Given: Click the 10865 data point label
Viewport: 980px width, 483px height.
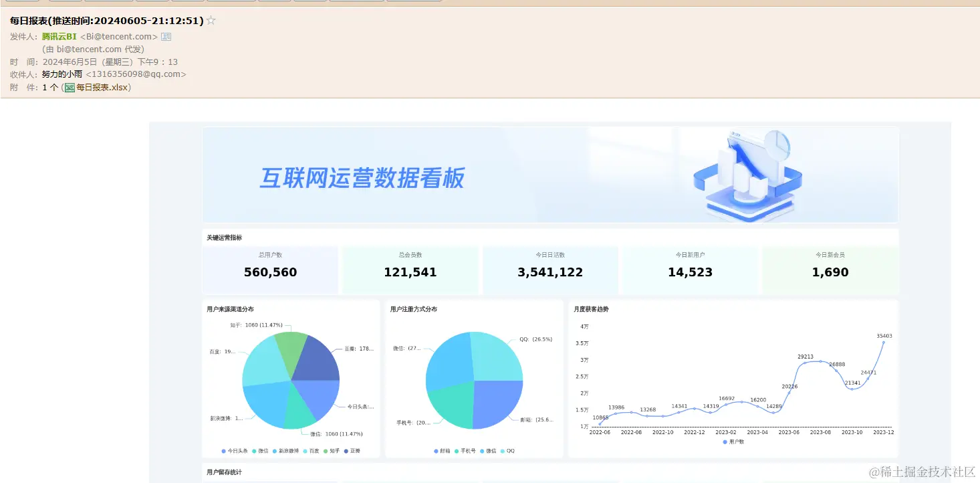Looking at the screenshot, I should [x=600, y=417].
